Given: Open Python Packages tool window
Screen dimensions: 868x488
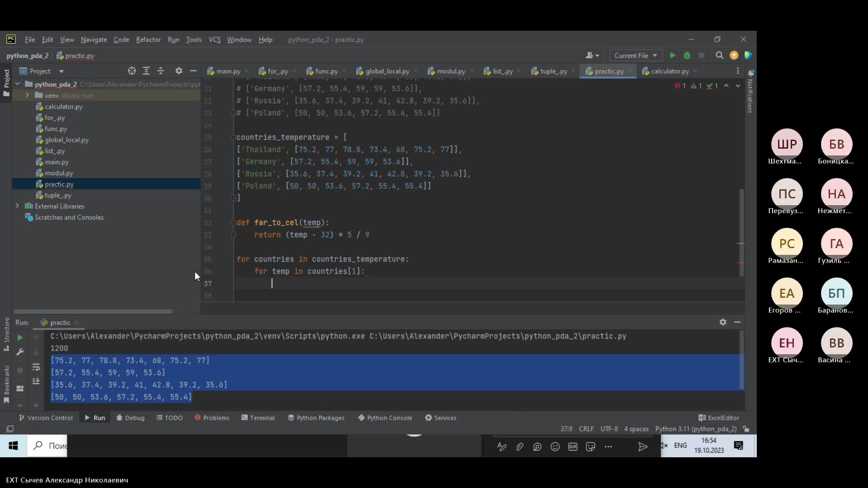Looking at the screenshot, I should pyautogui.click(x=316, y=418).
